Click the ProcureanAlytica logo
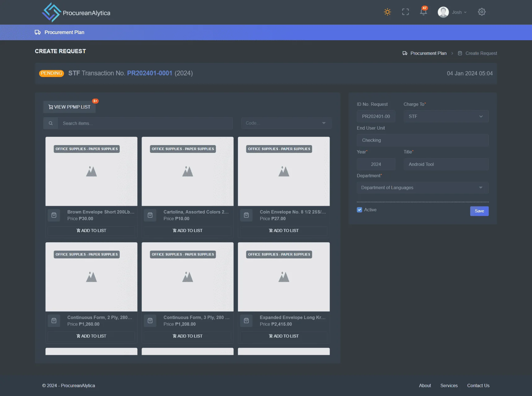Image resolution: width=532 pixels, height=396 pixels. (x=76, y=12)
